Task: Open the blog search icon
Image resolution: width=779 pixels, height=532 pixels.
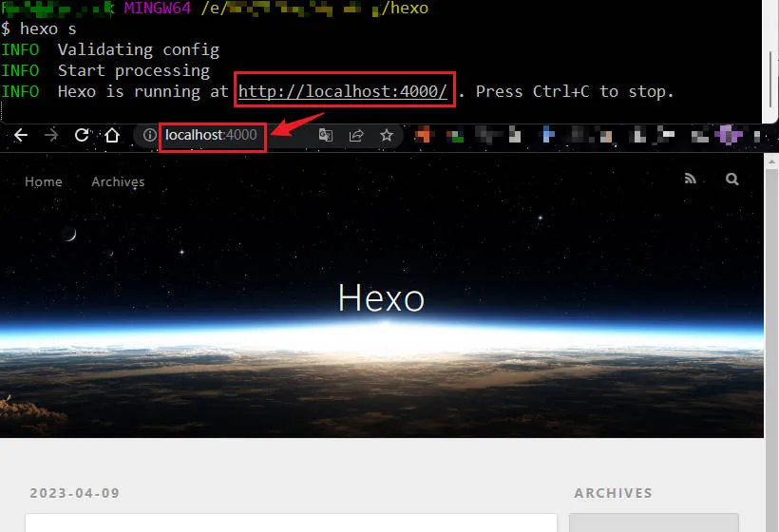Action: [x=731, y=179]
